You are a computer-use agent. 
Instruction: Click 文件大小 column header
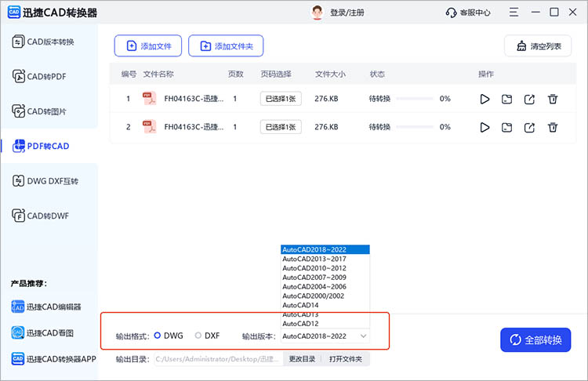point(330,74)
